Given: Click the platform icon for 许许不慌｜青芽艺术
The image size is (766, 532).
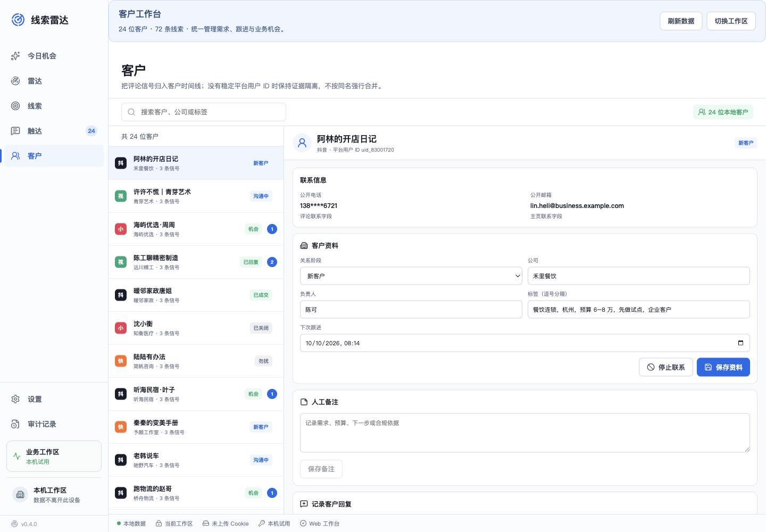Looking at the screenshot, I should [x=121, y=196].
